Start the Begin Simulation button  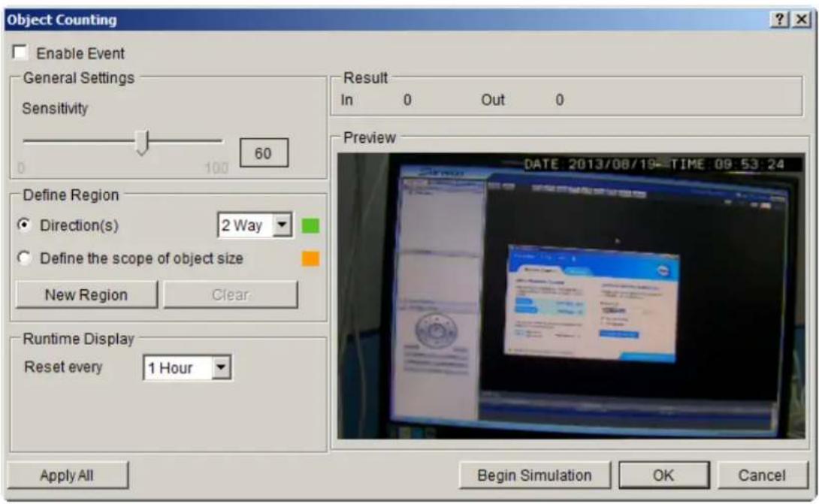pos(534,475)
